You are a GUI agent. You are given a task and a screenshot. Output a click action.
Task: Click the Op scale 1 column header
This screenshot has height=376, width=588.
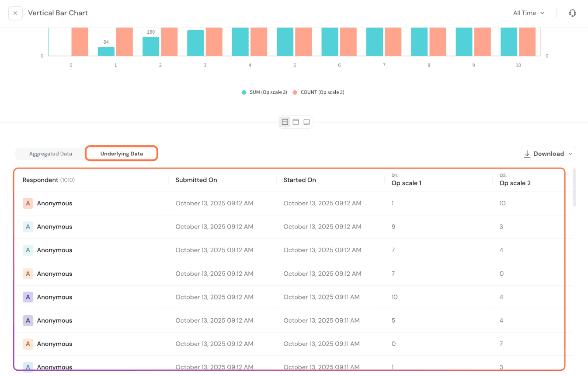[x=406, y=183]
